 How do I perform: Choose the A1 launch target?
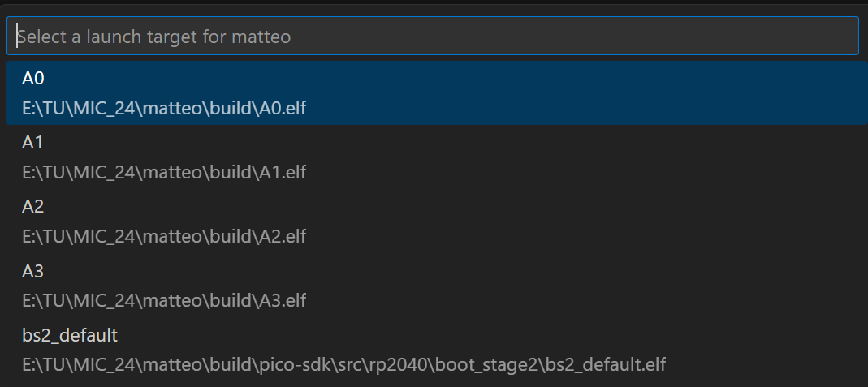point(437,157)
